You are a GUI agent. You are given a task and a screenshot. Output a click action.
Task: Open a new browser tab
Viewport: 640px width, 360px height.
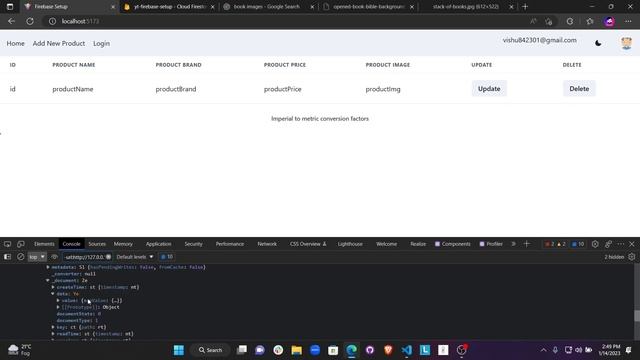pyautogui.click(x=525, y=7)
